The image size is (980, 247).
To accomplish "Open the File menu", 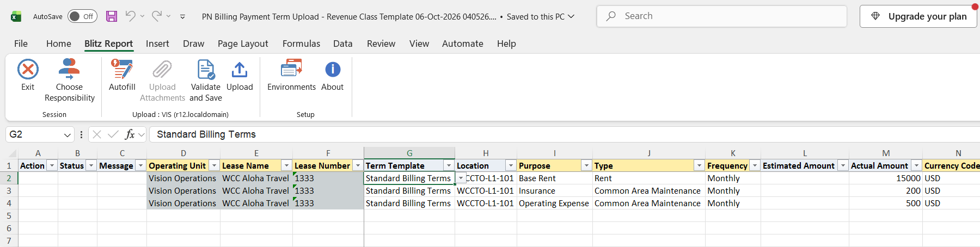I will [21, 44].
